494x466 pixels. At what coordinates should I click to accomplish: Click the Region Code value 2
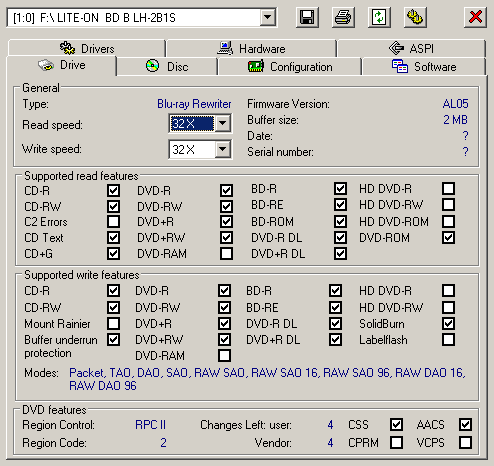(x=163, y=443)
